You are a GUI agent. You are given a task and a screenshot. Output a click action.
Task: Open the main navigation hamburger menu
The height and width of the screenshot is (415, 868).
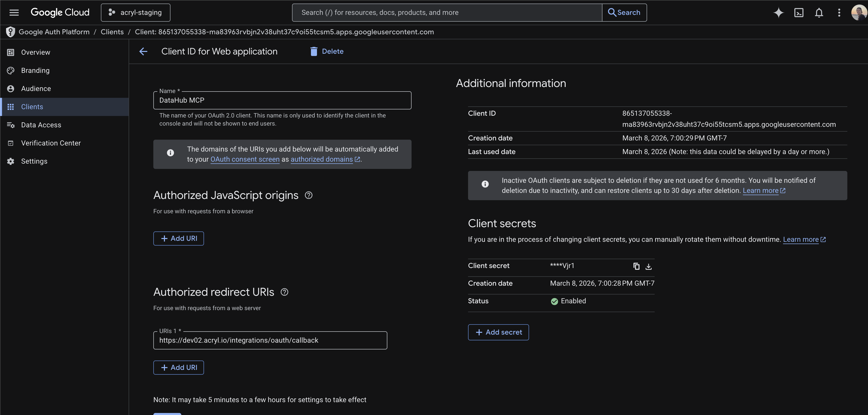14,12
